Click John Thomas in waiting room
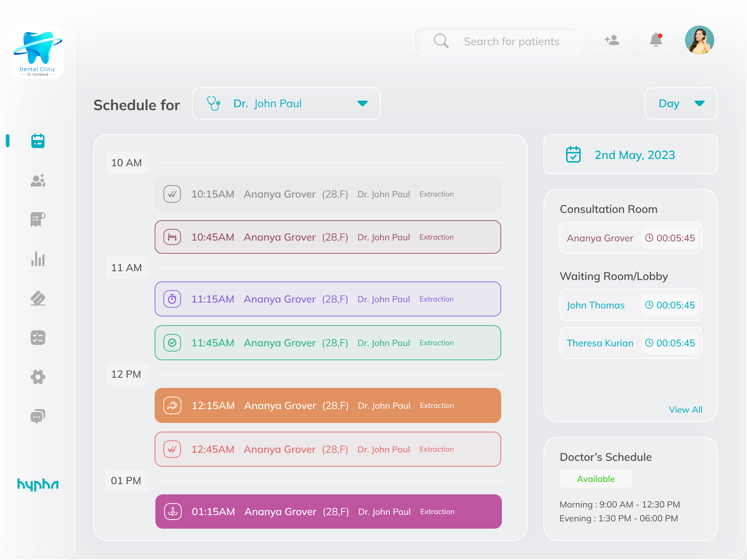Viewport: 747px width, 560px height. tap(596, 305)
